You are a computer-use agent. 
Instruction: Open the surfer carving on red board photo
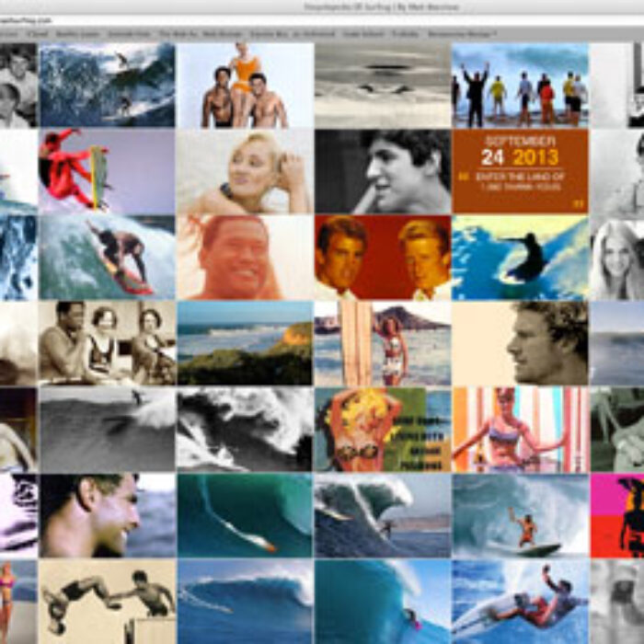[x=108, y=258]
